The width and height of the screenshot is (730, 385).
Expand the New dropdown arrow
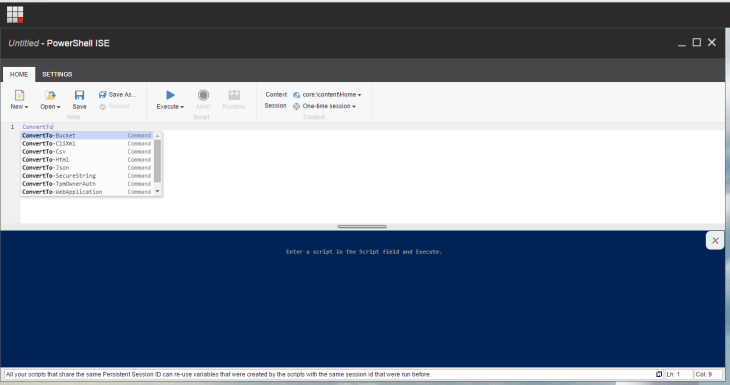[x=27, y=107]
